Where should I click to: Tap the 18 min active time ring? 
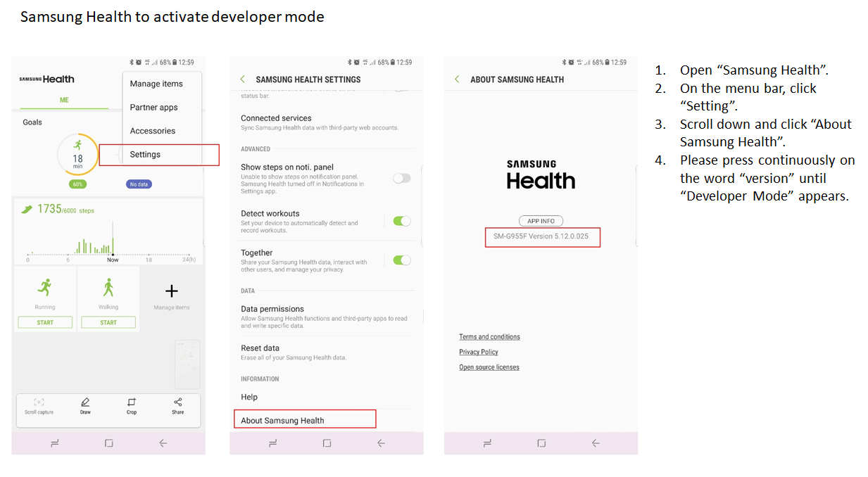click(x=77, y=154)
